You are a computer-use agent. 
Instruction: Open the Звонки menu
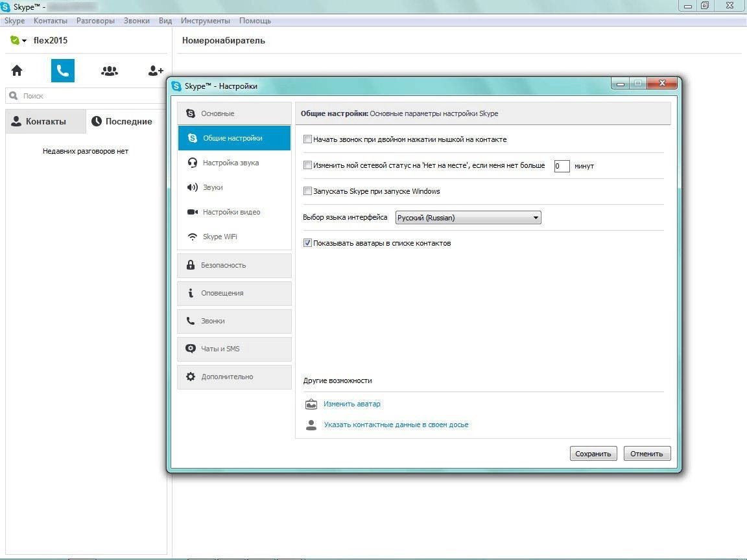[136, 21]
